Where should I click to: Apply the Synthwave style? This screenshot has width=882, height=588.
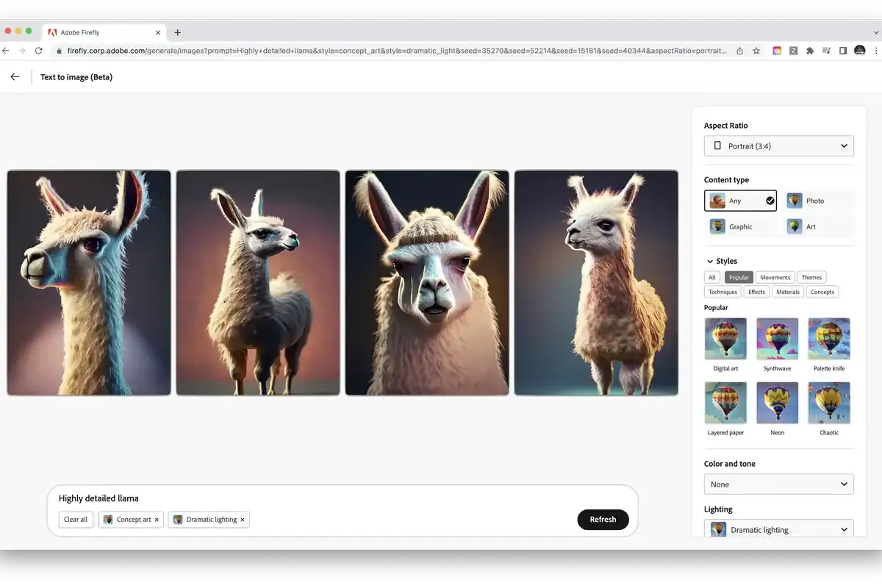(x=777, y=339)
